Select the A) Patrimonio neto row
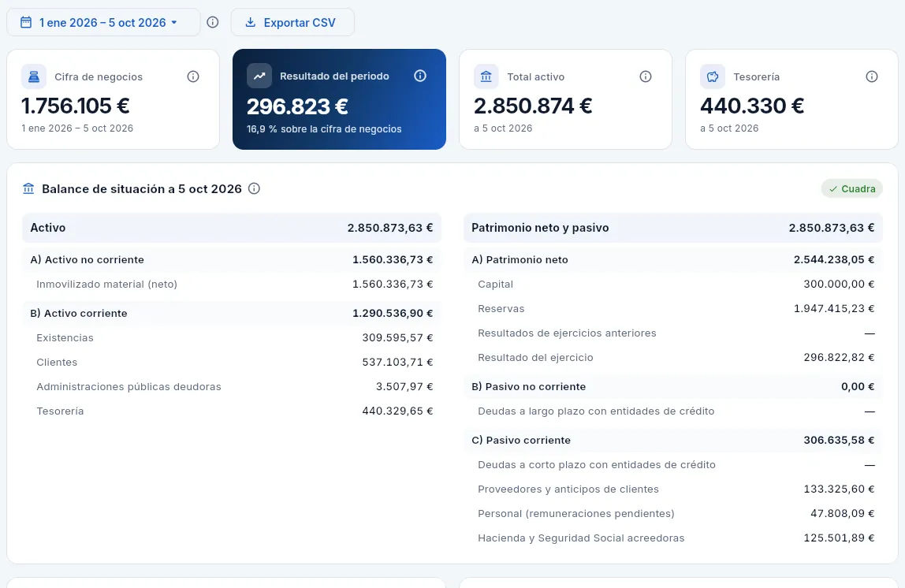This screenshot has height=588, width=905. click(x=673, y=259)
